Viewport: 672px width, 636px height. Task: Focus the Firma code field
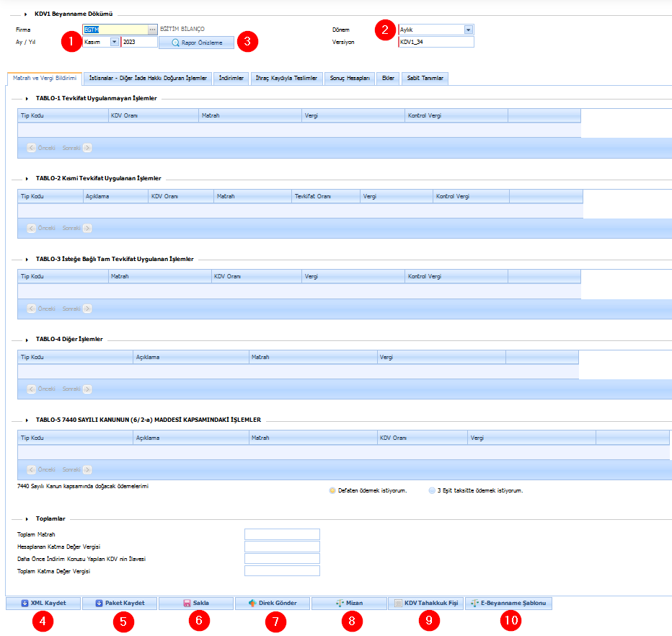tap(115, 30)
